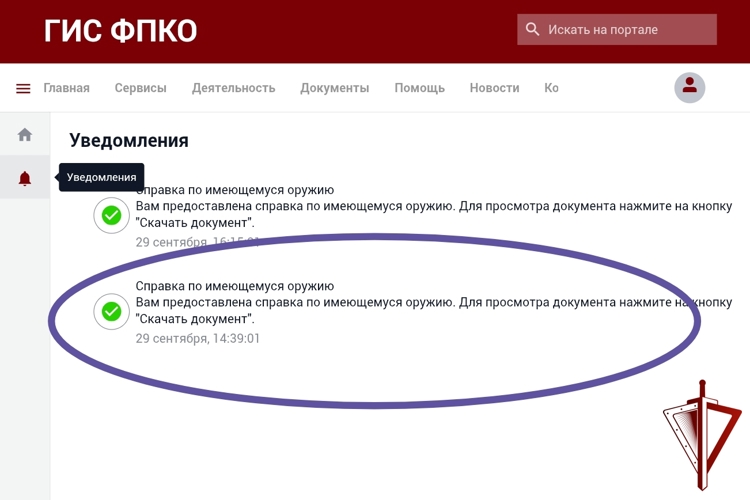Open the Новости menu item
The width and height of the screenshot is (750, 500).
495,88
